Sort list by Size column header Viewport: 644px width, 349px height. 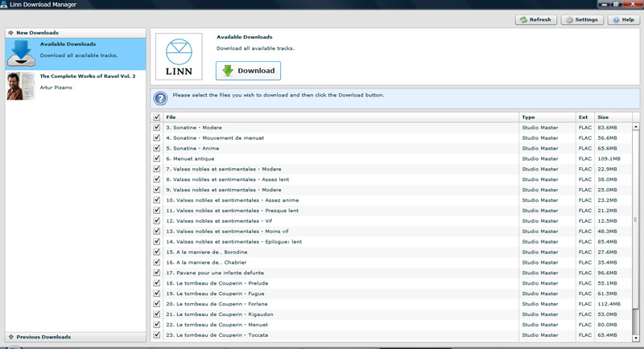pyautogui.click(x=612, y=117)
